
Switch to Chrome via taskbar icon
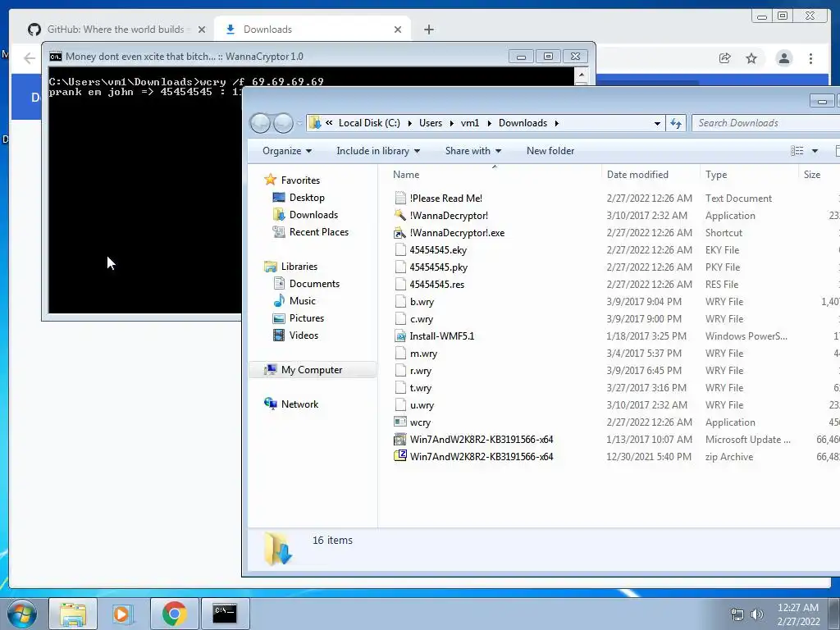coord(174,614)
